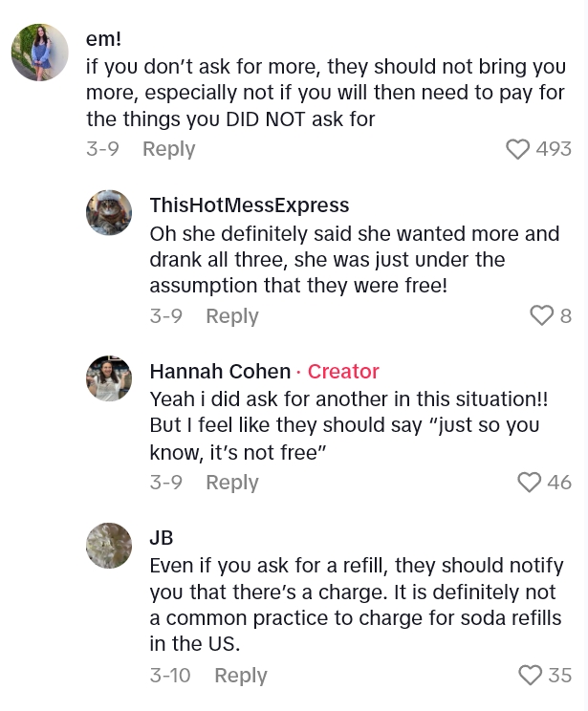
Task: Like em!'s comment with the heart icon
Action: pyautogui.click(x=517, y=149)
